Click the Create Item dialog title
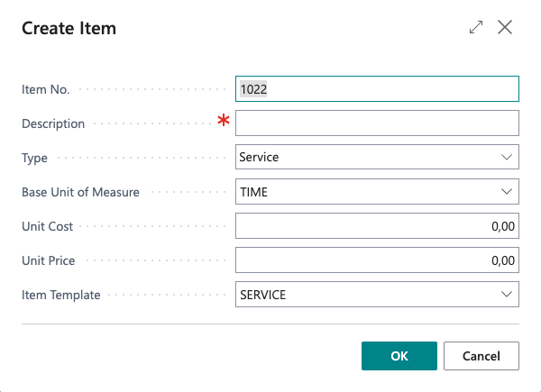 point(69,28)
